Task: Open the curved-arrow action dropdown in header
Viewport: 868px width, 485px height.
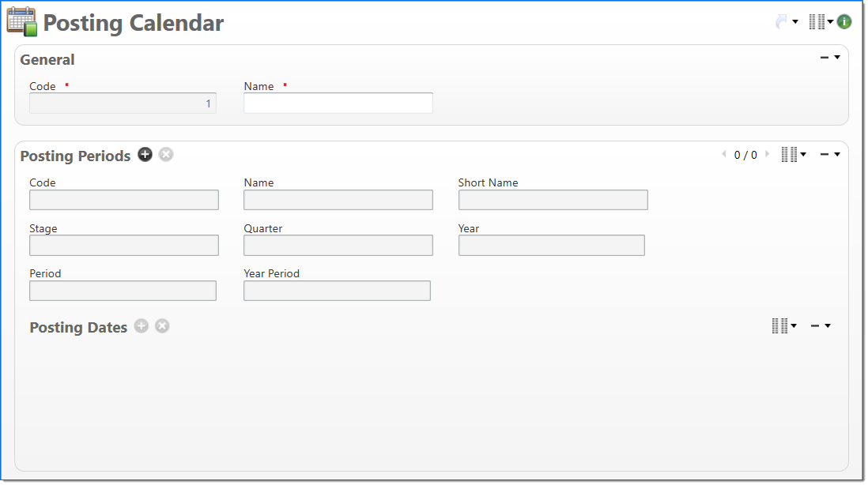Action: [x=787, y=22]
